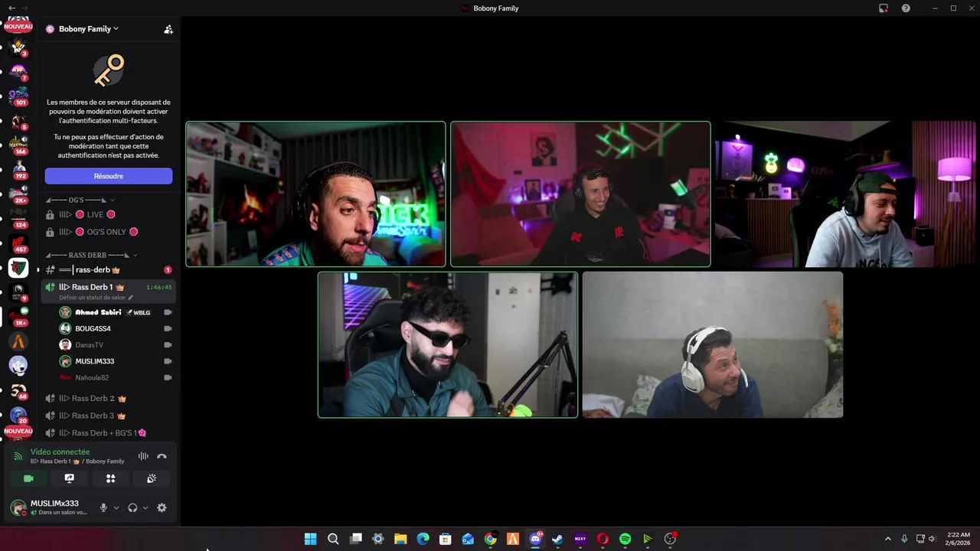
Task: Click the Vidéo connectée connection status
Action: pos(60,452)
